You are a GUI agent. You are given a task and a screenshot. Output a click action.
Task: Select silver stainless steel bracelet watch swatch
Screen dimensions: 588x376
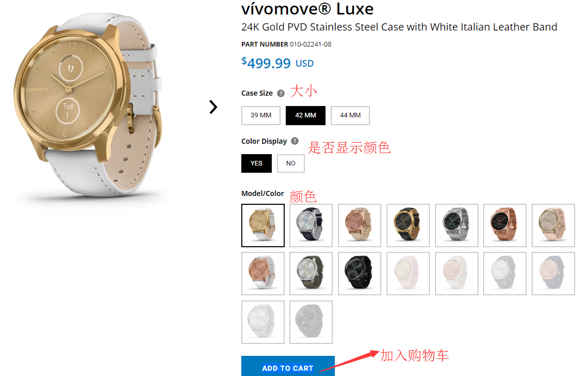pos(456,225)
